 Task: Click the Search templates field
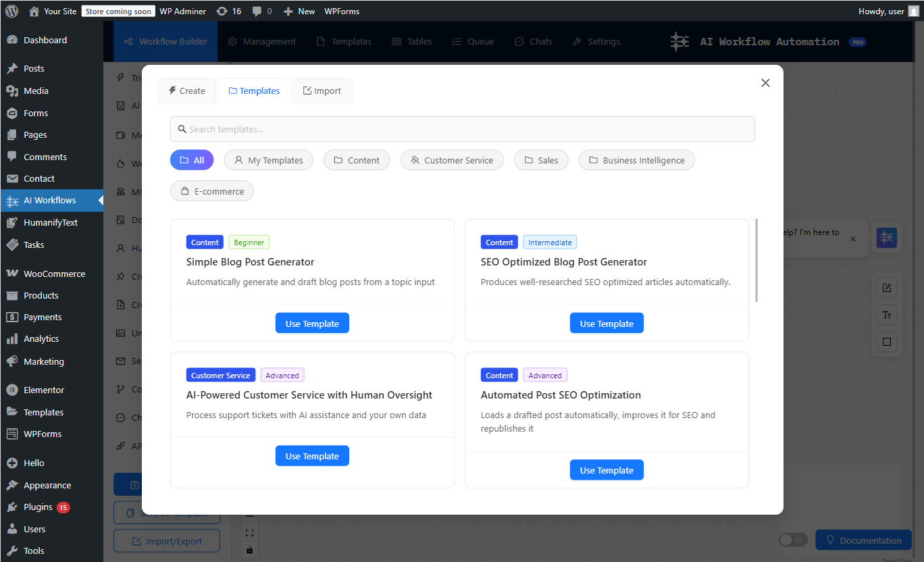[463, 129]
